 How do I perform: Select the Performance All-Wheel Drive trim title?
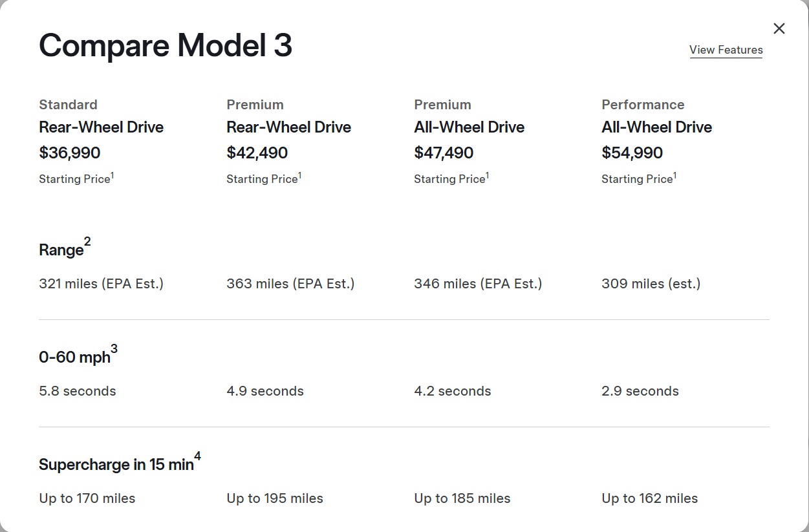coord(656,127)
